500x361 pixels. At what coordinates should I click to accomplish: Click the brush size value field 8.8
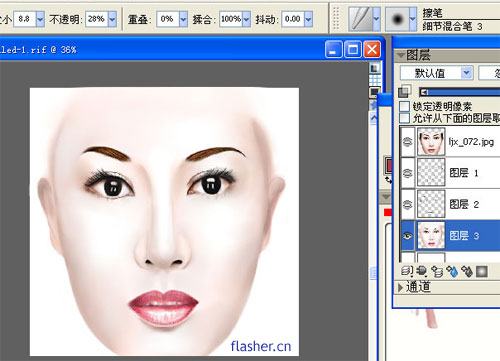(x=25, y=19)
